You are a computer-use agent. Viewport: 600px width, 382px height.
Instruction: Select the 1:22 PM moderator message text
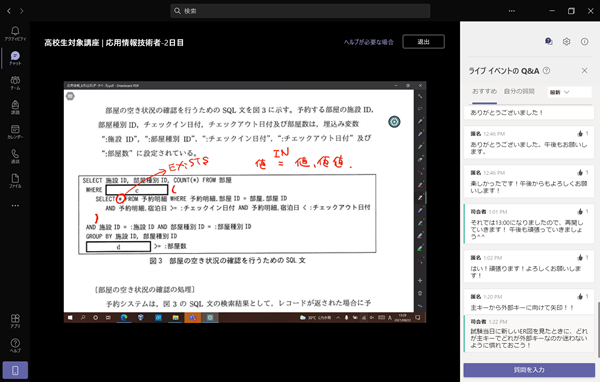pos(529,338)
